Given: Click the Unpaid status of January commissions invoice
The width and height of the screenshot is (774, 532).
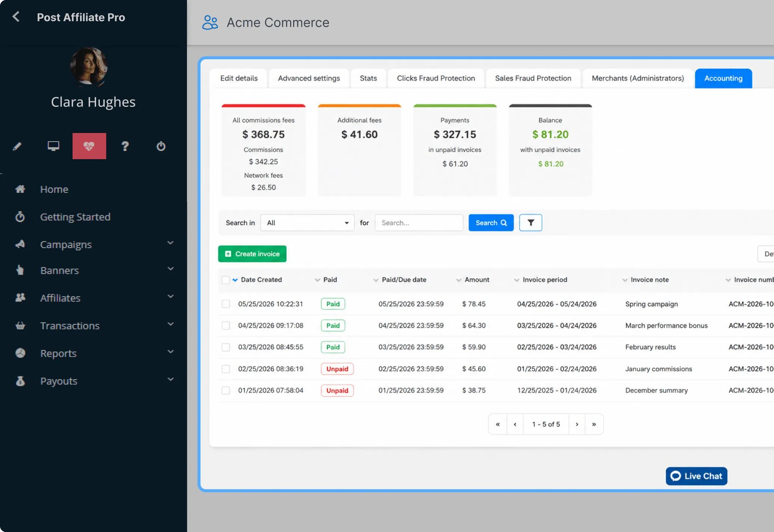Looking at the screenshot, I should click(x=337, y=369).
